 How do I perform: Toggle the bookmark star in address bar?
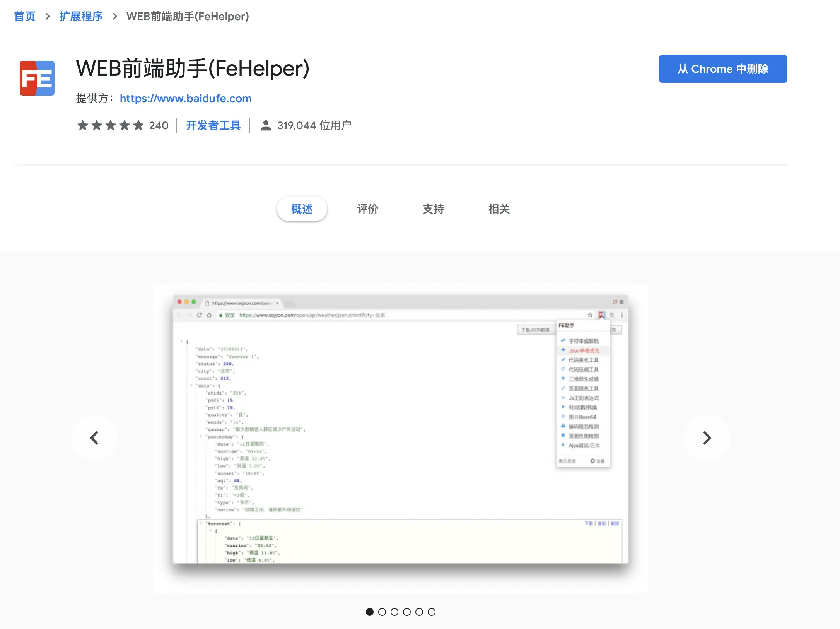click(590, 315)
